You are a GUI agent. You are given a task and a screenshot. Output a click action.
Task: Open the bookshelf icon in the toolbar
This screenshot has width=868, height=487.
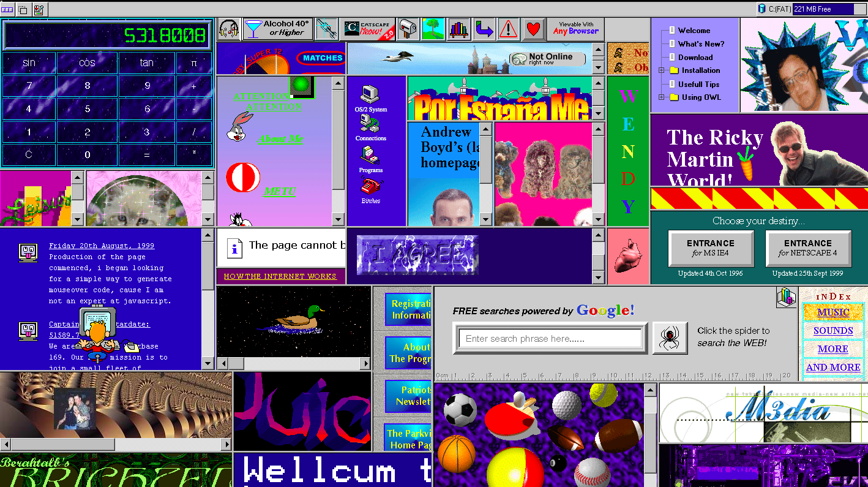(458, 29)
